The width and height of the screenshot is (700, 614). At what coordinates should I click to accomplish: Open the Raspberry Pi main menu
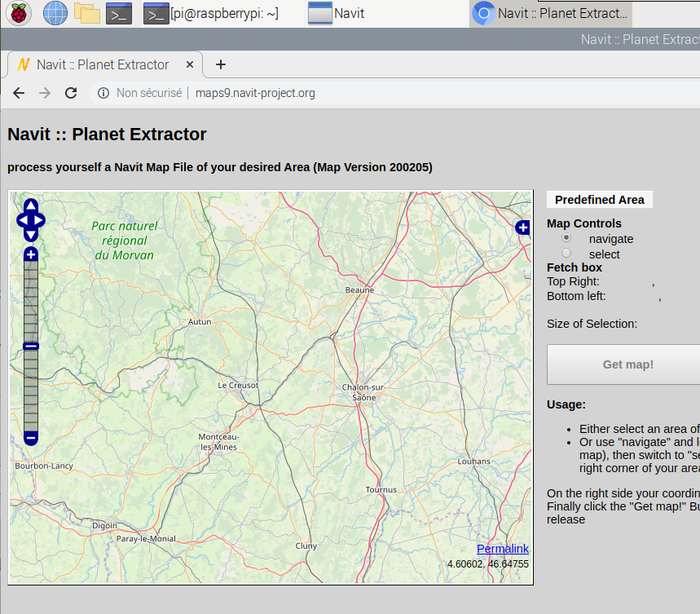(19, 13)
